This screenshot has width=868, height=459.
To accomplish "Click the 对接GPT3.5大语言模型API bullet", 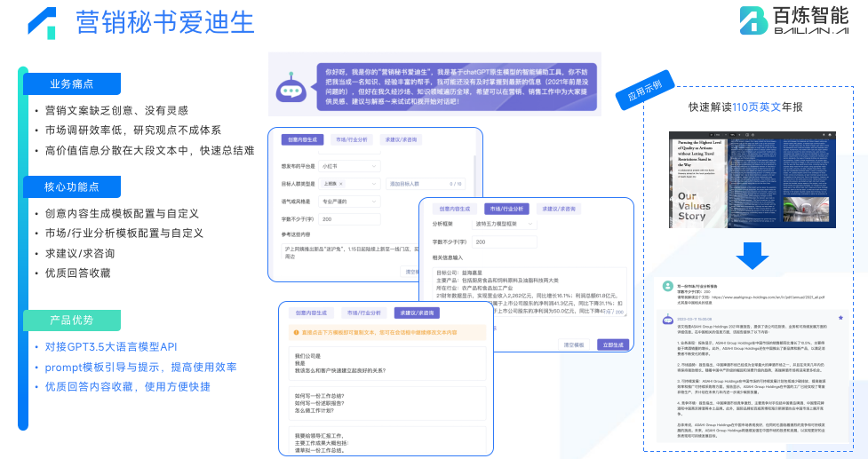I will (111, 347).
